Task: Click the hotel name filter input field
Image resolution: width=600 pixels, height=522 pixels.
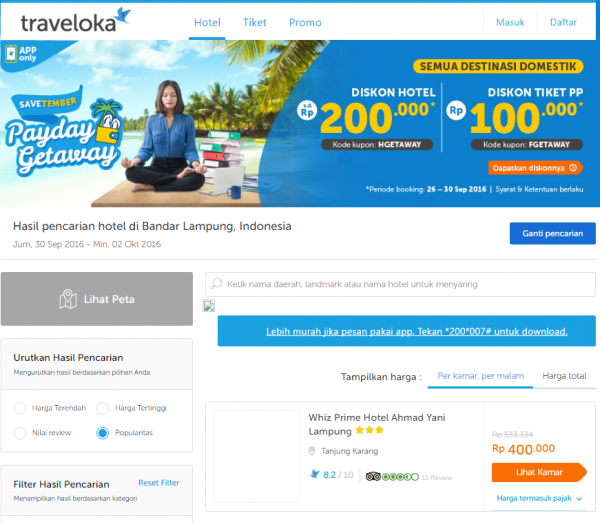Action: (400, 284)
